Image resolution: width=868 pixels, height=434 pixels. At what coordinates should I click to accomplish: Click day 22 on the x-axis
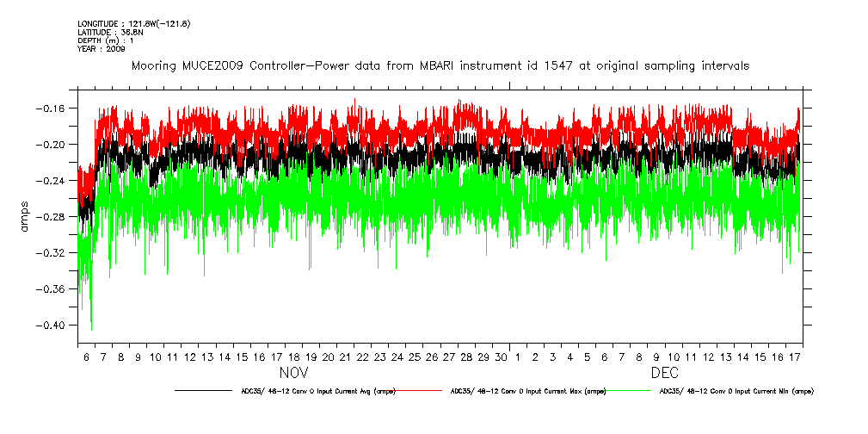click(362, 356)
